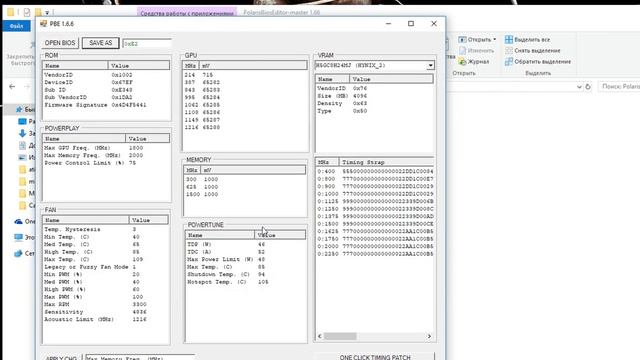The height and width of the screenshot is (360, 640).
Task: Click the ONE CLICK TIMING PATCH button
Action: [x=375, y=357]
